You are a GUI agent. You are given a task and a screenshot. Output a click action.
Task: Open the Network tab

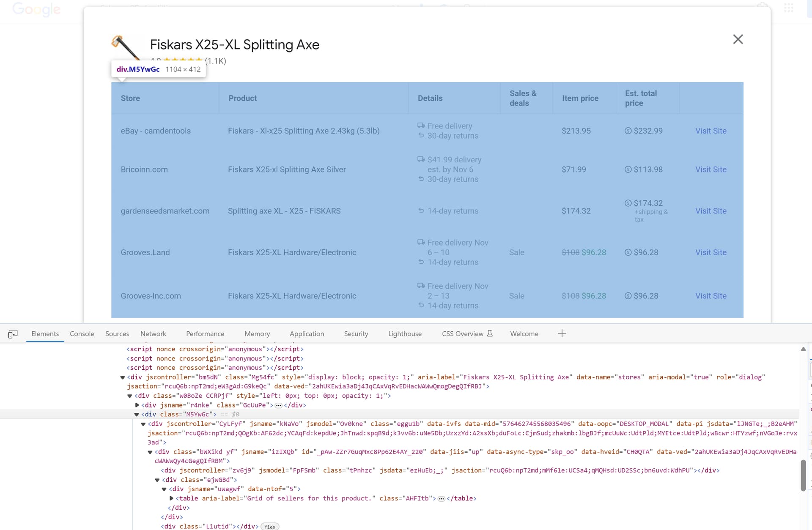pos(153,333)
